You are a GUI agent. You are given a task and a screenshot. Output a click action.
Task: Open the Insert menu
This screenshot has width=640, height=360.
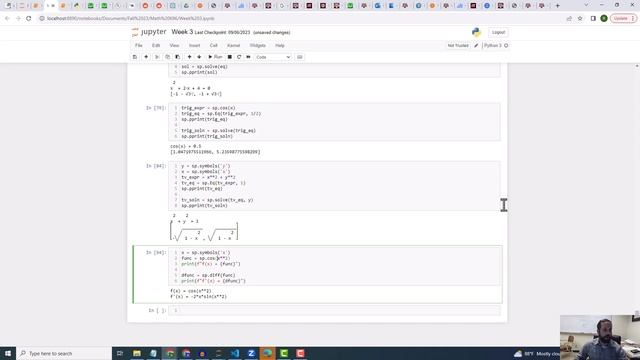coord(194,46)
